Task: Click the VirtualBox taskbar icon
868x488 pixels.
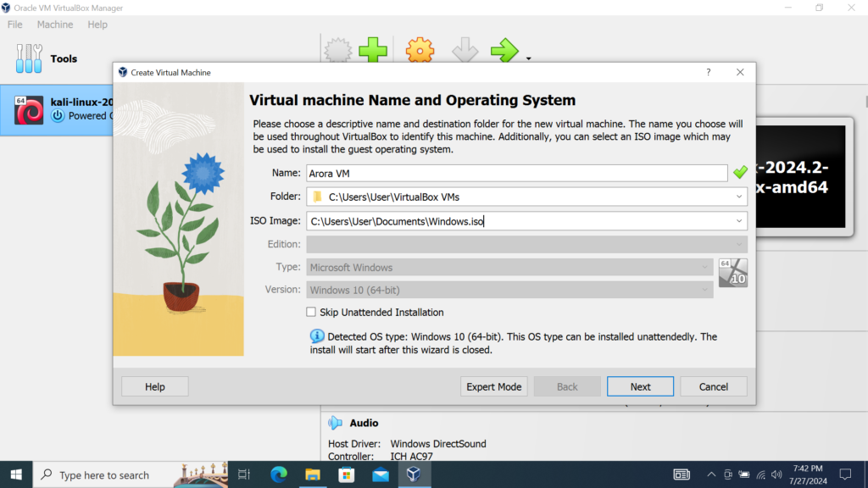Action: click(x=414, y=474)
